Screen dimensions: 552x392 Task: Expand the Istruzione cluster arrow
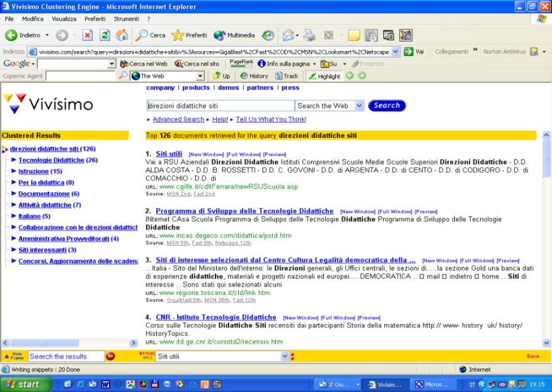(x=14, y=171)
